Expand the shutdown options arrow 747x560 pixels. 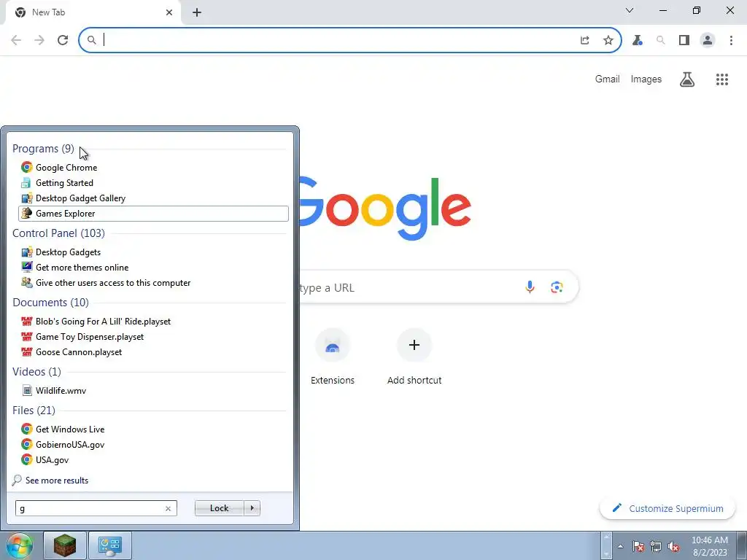pos(252,508)
